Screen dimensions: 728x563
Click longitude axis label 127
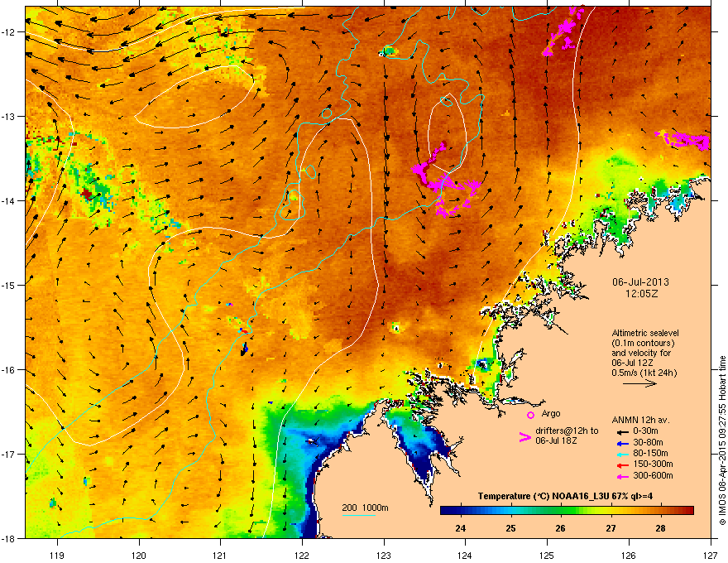pyautogui.click(x=710, y=556)
